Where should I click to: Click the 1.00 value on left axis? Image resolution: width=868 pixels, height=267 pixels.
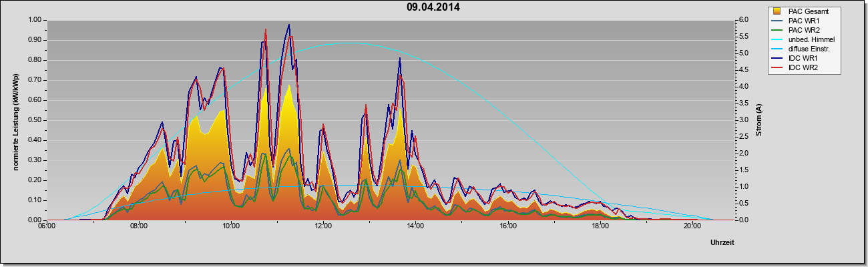[34, 20]
